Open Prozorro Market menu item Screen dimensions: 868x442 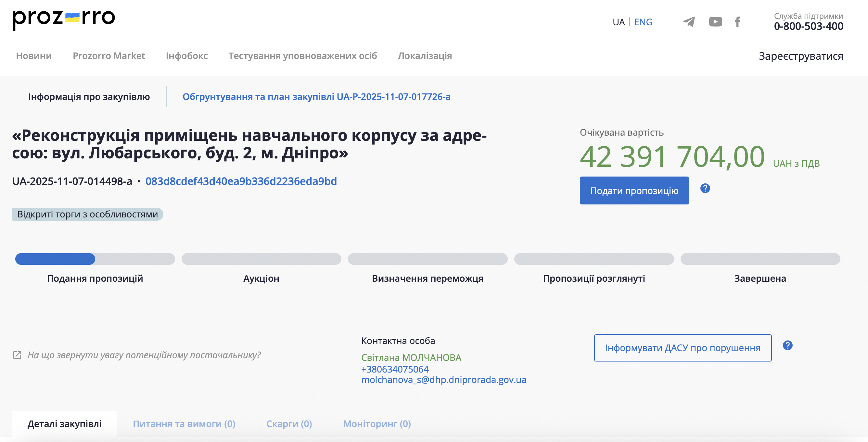pyautogui.click(x=108, y=56)
